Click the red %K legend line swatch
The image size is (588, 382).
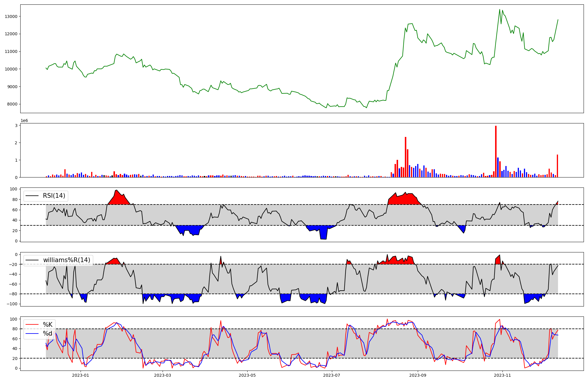point(32,325)
